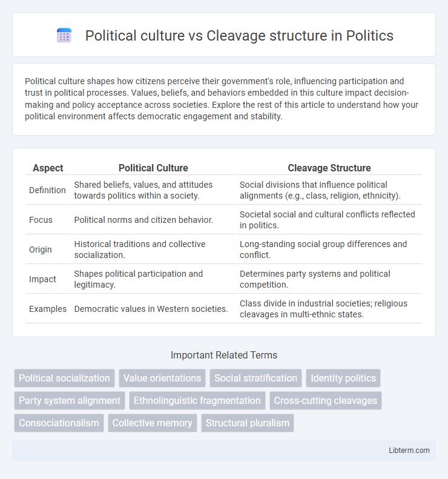Click the intro paragraph about political culture
The height and width of the screenshot is (479, 448).
coord(222,99)
